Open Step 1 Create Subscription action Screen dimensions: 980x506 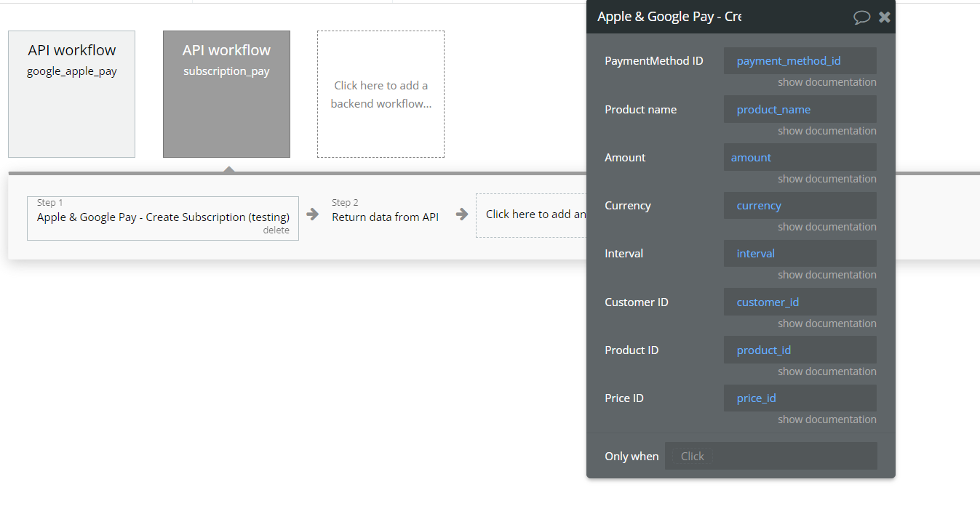tap(163, 218)
